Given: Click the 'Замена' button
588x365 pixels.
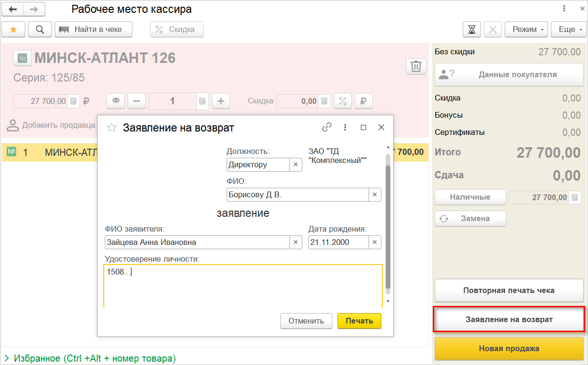Looking at the screenshot, I should point(470,218).
